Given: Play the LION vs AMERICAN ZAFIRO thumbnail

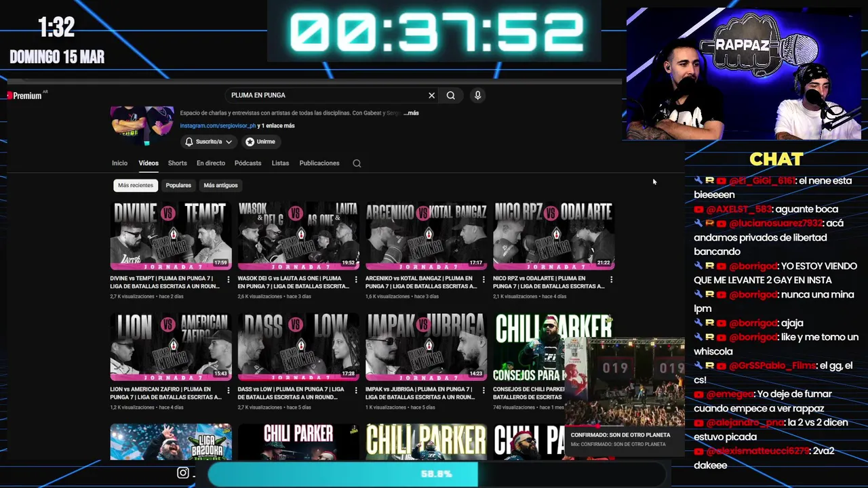Looking at the screenshot, I should pyautogui.click(x=171, y=346).
